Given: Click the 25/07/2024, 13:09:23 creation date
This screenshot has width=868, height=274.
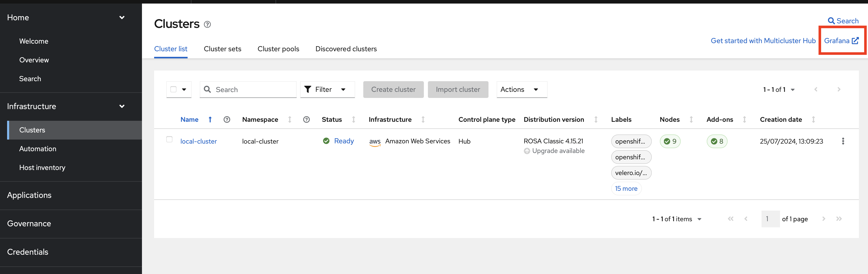Looking at the screenshot, I should (791, 142).
